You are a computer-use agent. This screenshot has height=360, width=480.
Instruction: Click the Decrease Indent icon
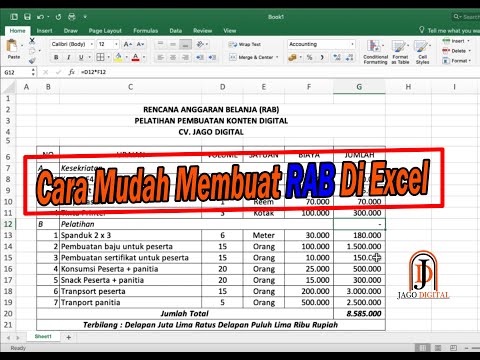[x=200, y=57]
